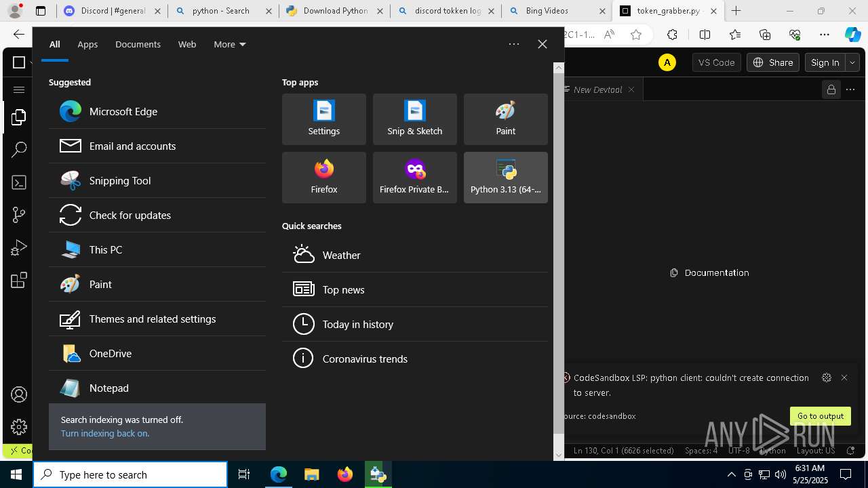The width and height of the screenshot is (868, 488).
Task: Open Coronavirus trends quick search
Action: [x=415, y=359]
